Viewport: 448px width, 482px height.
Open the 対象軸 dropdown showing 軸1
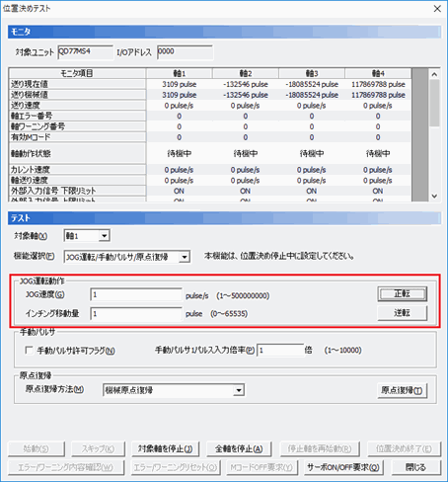[105, 236]
